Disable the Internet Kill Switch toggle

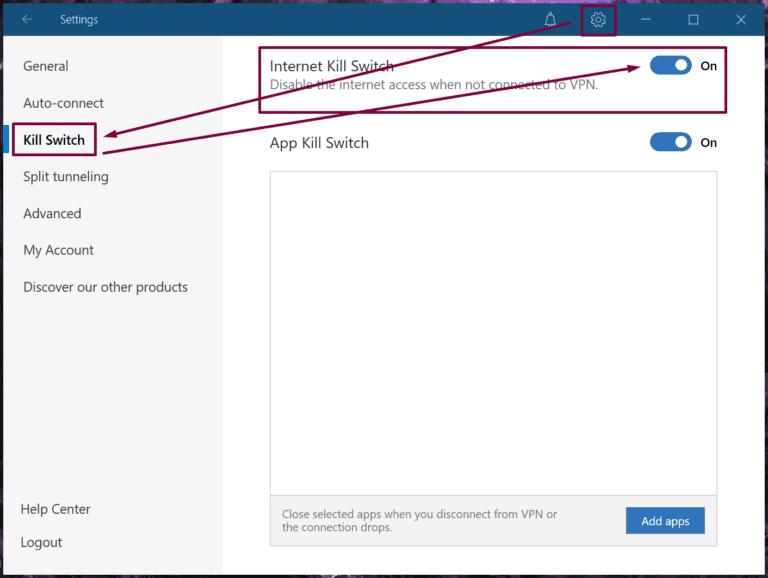[x=670, y=66]
